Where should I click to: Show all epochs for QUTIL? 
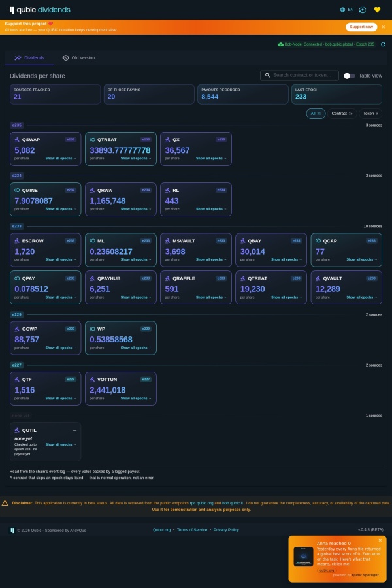(x=61, y=444)
